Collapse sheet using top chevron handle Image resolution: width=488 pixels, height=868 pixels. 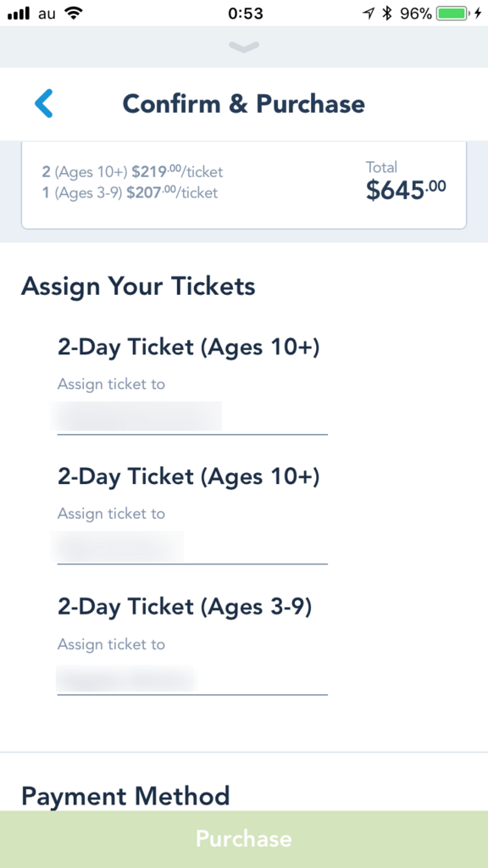(243, 47)
